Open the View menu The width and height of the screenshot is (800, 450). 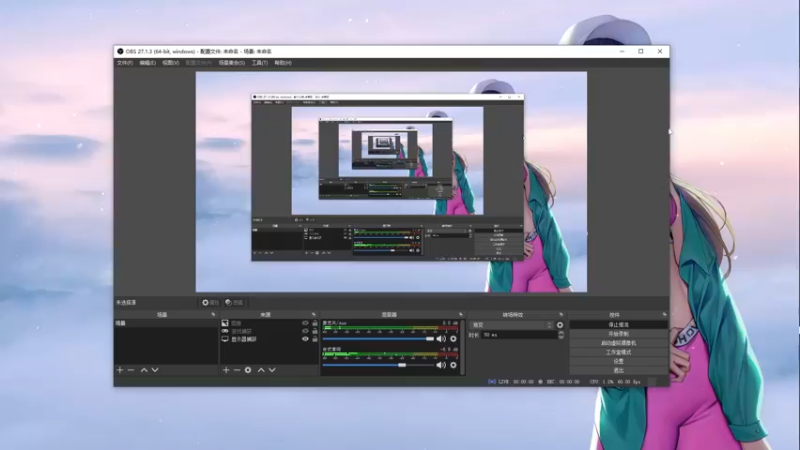point(170,63)
